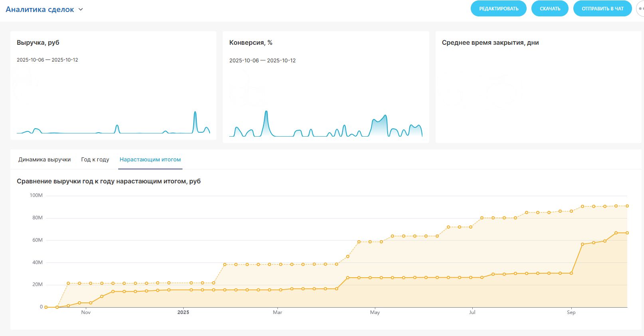Click the tallest peak in Конверсия sparkline
Image resolution: width=644 pixels, height=336 pixels.
(x=266, y=112)
